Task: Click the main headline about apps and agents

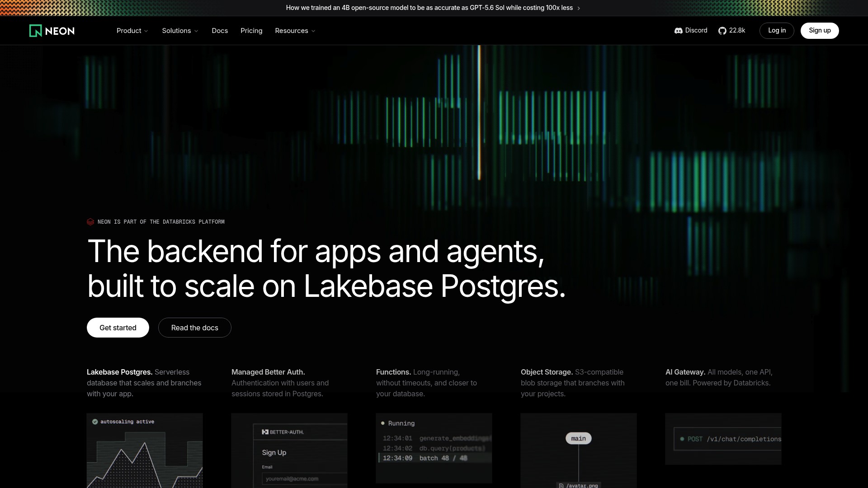Action: 326,269
